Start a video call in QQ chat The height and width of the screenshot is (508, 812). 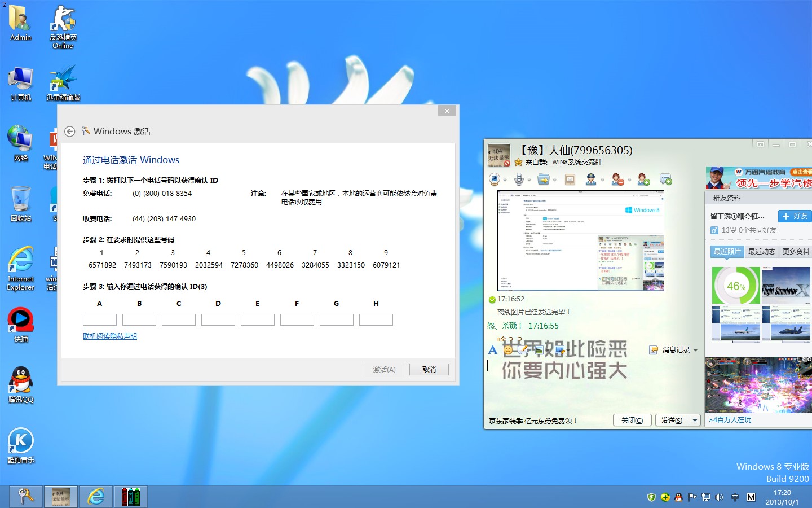pos(495,179)
